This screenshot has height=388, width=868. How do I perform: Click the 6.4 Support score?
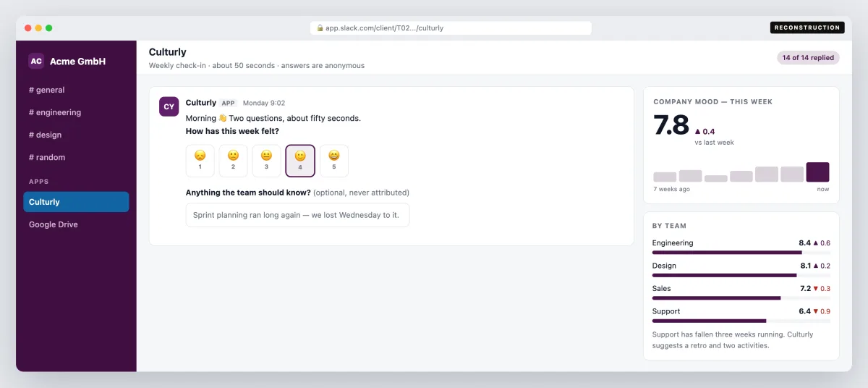804,311
